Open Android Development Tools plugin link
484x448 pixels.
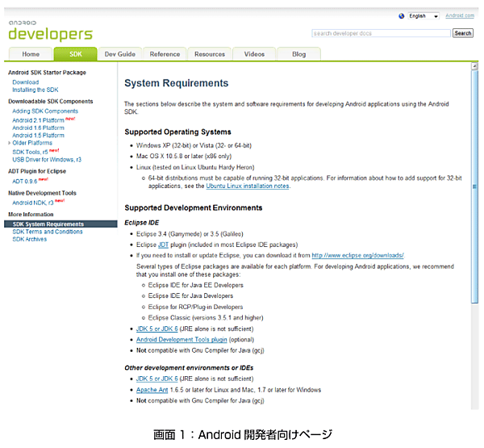pos(181,340)
